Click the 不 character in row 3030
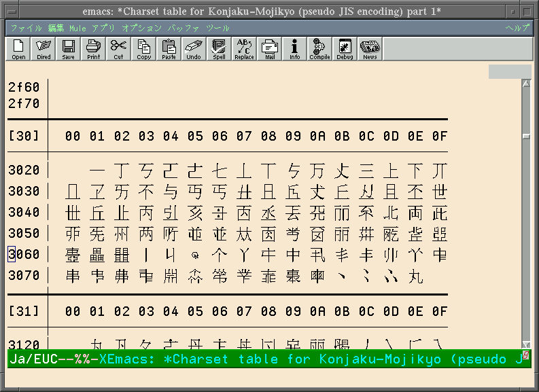The height and width of the screenshot is (392, 539). [x=146, y=192]
